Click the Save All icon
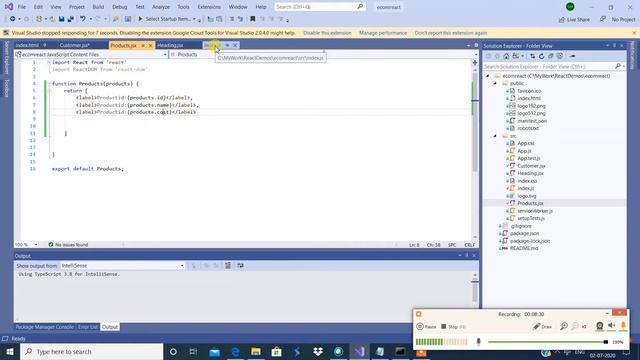 (71, 19)
